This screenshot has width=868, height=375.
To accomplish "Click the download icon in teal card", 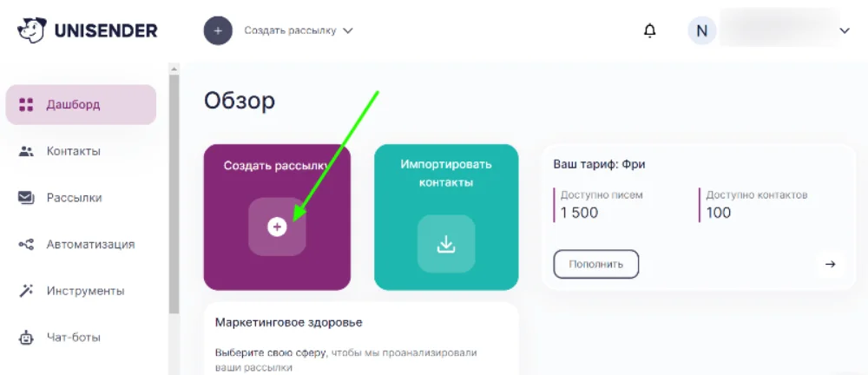I will [446, 244].
